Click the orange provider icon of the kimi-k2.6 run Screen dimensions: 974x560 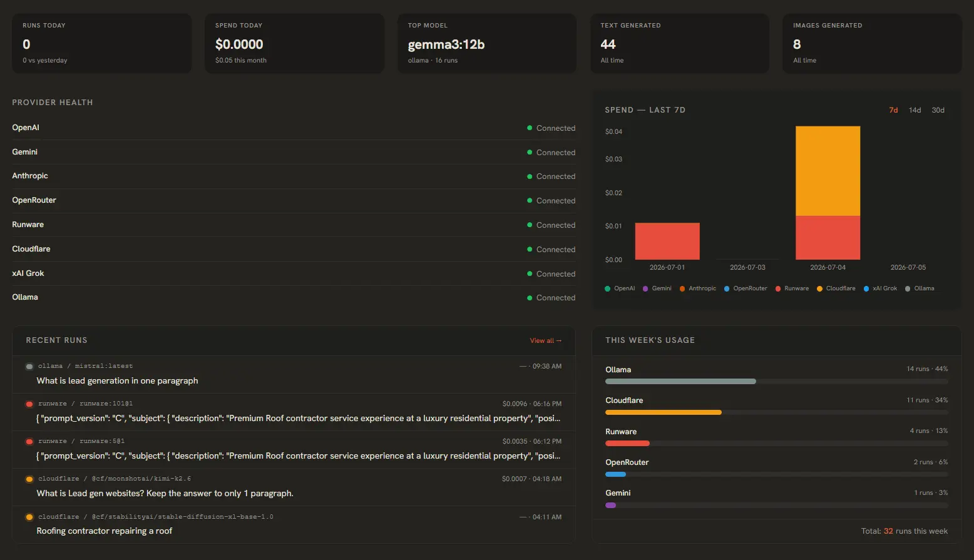click(29, 479)
